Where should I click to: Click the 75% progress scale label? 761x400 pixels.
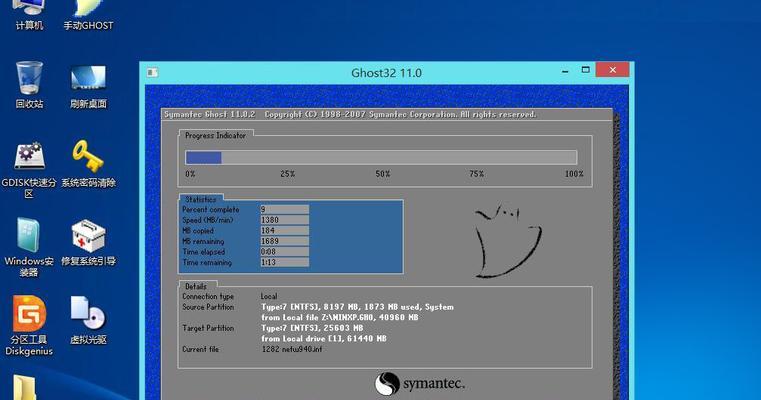pyautogui.click(x=477, y=174)
